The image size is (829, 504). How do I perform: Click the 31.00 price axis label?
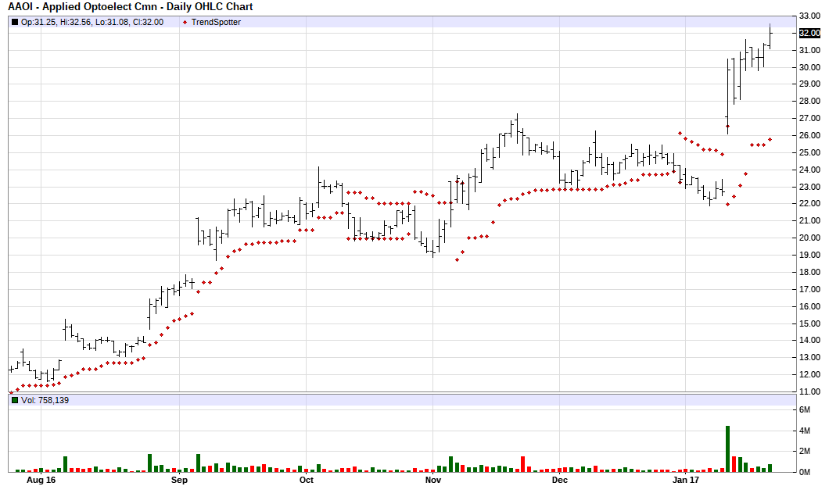click(809, 51)
